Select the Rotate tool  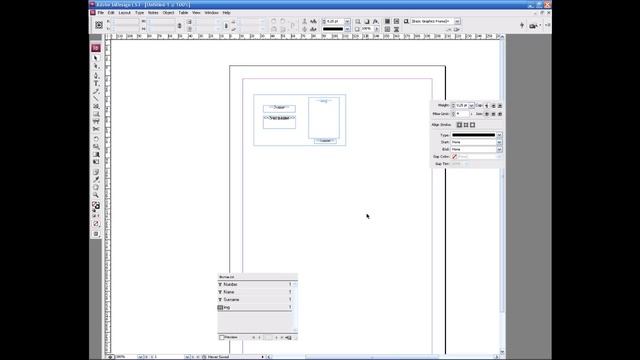[96, 139]
